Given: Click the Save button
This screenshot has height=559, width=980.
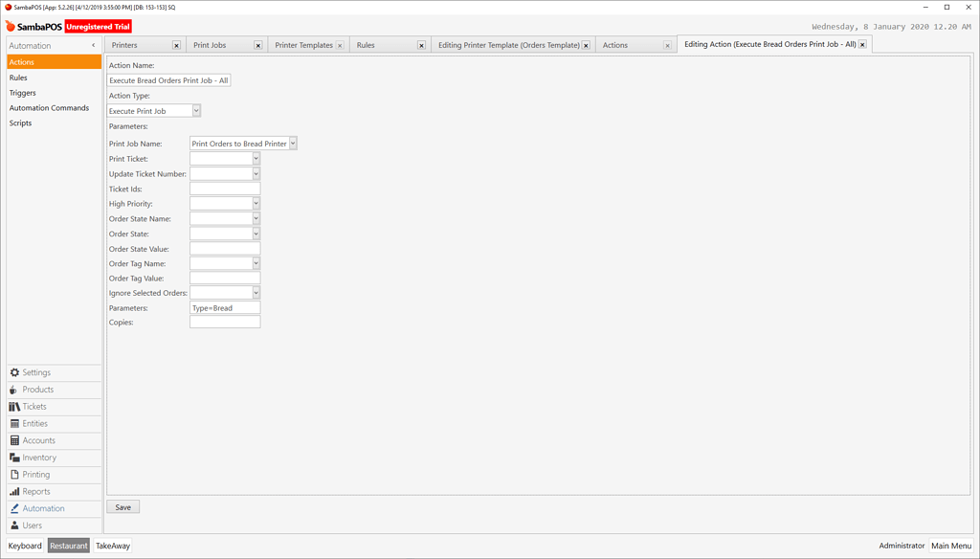Looking at the screenshot, I should tap(122, 506).
